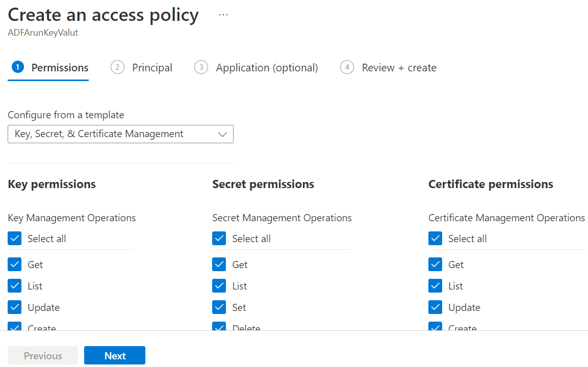Toggle Update checkbox under Certificate permissions
This screenshot has height=367, width=588.
435,307
